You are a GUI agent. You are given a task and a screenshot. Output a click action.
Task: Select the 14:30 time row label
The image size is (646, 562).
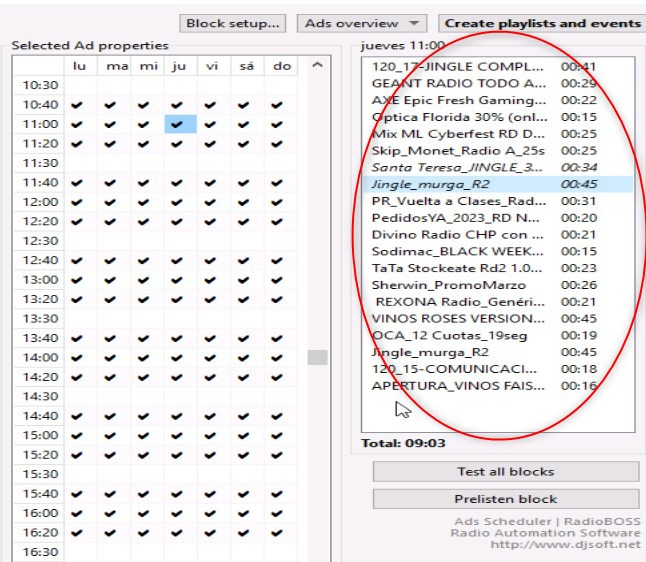coord(40,396)
